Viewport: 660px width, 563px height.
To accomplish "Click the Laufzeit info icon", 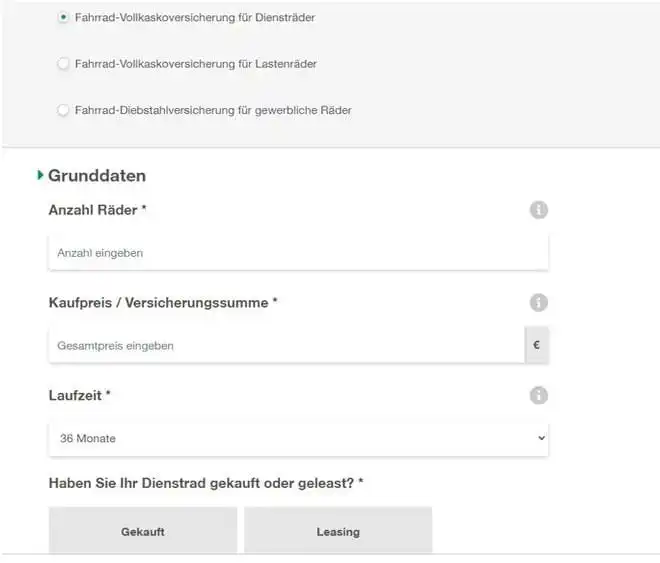I will [538, 396].
